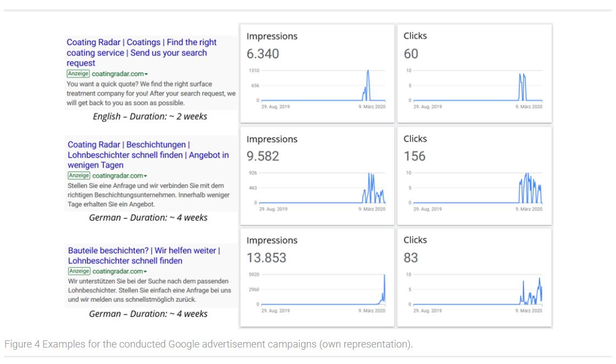Expand the coatingradar.com dropdown arrow in the Bauteile ad
Image resolution: width=616 pixels, height=364 pixels.
tap(146, 271)
